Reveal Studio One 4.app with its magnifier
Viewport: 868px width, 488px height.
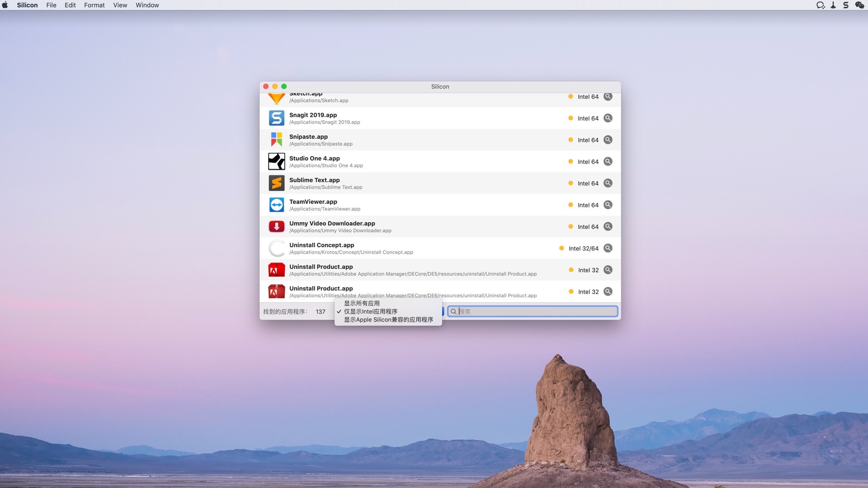(608, 161)
